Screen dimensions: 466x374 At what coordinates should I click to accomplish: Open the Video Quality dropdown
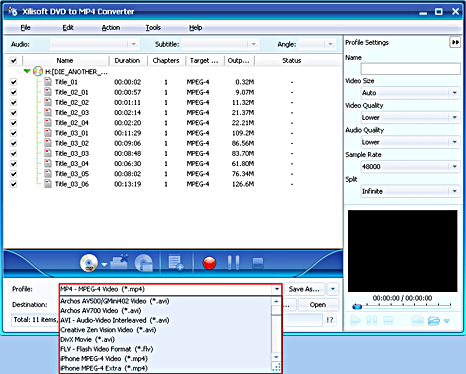411,117
